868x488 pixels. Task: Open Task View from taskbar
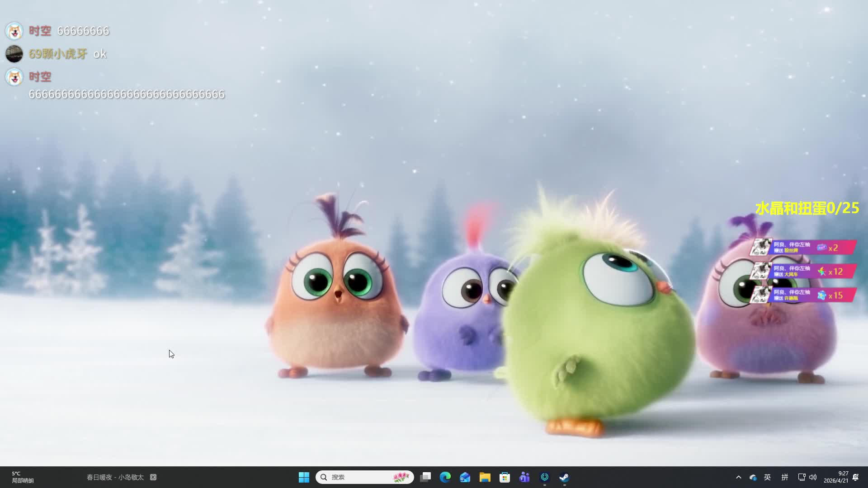click(x=425, y=477)
